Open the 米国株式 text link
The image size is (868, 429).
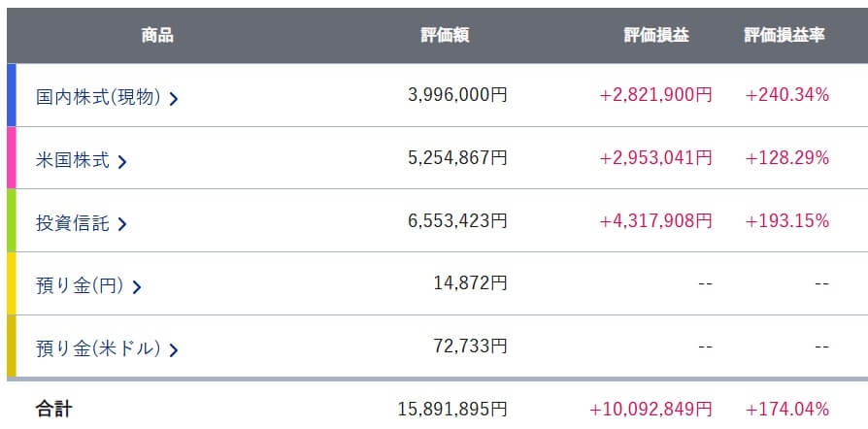click(72, 160)
